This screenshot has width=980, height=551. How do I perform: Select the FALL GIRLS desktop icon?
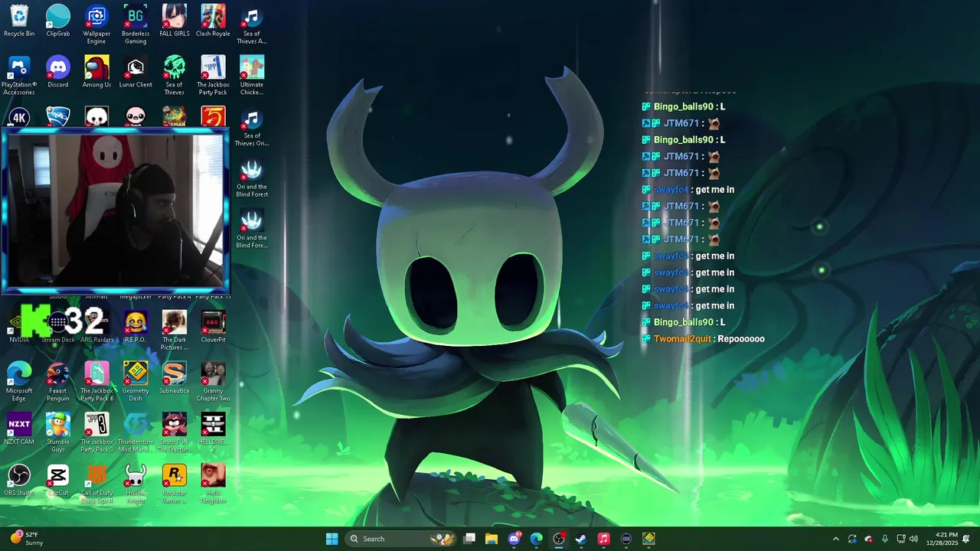[x=175, y=21]
